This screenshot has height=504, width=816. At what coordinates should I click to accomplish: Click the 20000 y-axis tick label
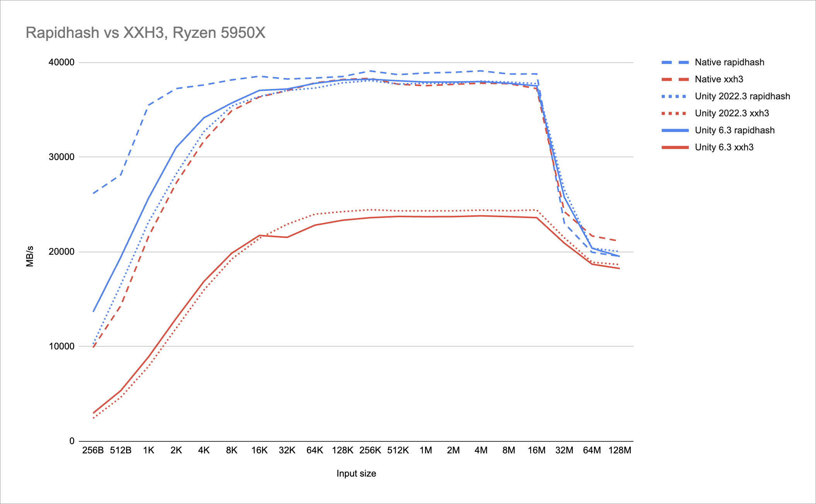point(61,252)
